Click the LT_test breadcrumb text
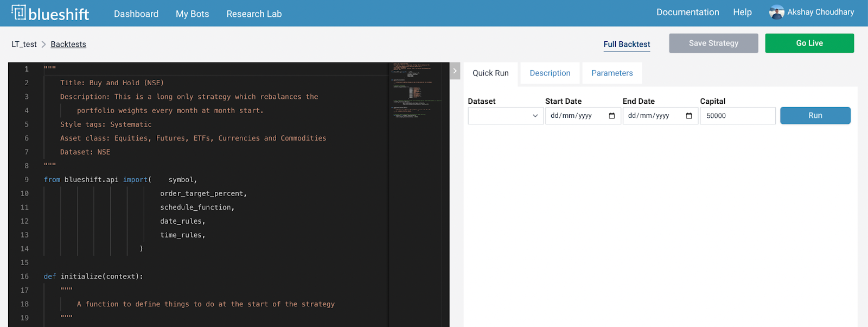 pyautogui.click(x=24, y=45)
